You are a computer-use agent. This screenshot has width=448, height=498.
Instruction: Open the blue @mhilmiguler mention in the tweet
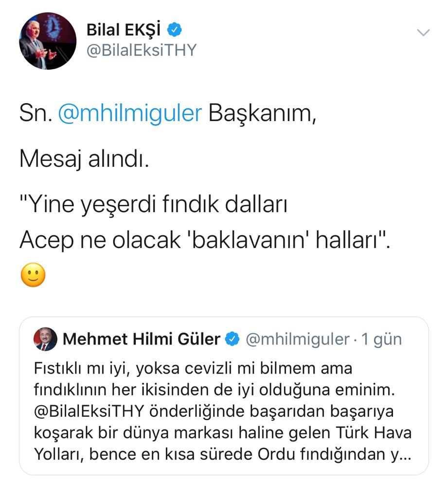pos(130,113)
